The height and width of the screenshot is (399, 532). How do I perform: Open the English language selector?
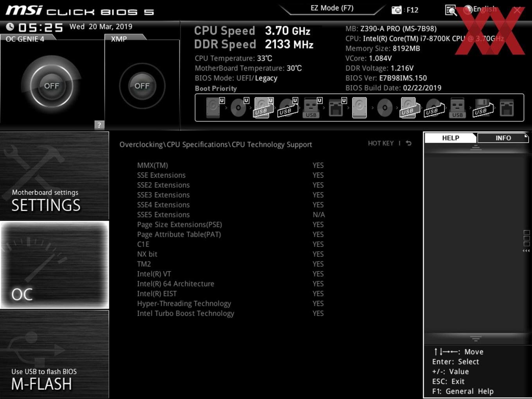[x=480, y=9]
